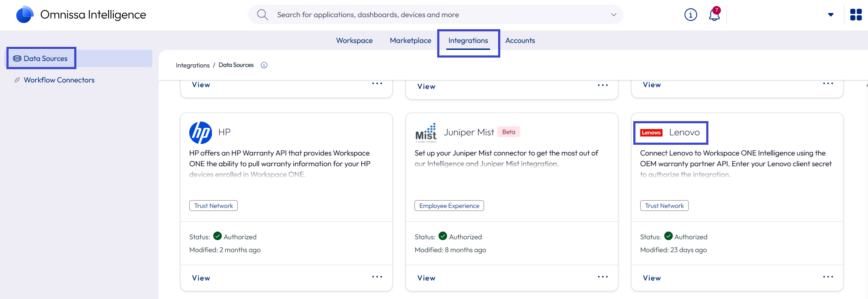
Task: Click the HP logo icon
Action: 200,132
